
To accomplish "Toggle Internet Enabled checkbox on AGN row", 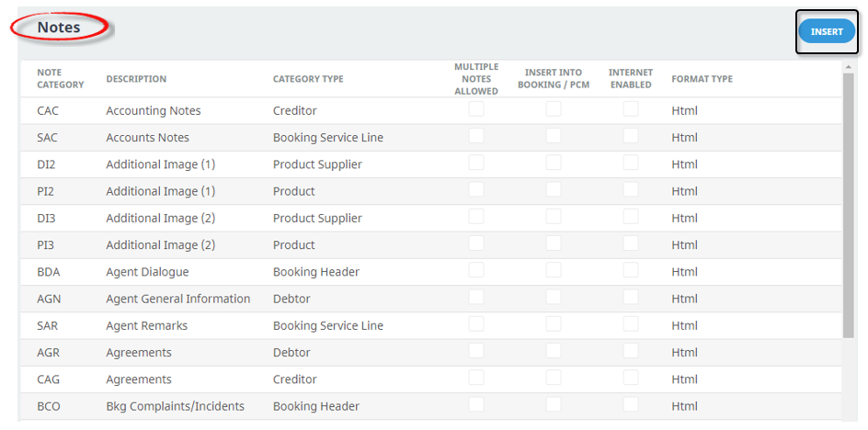I will click(631, 297).
